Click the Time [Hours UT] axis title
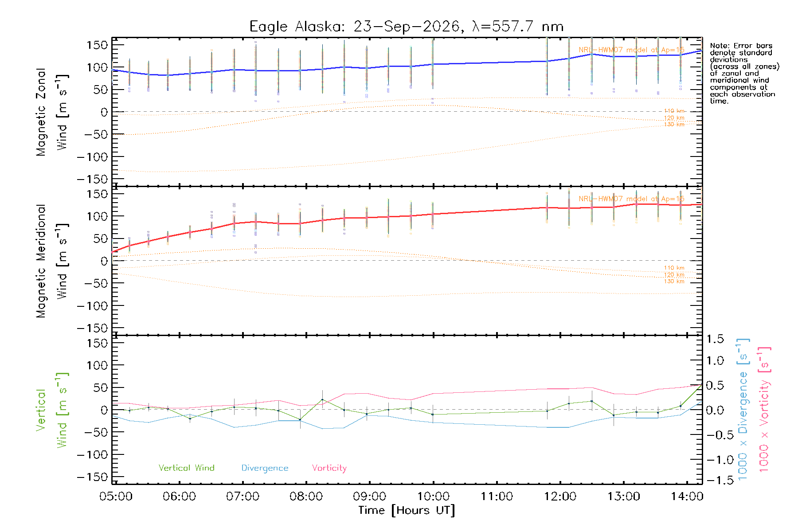The height and width of the screenshot is (532, 798). pos(407,510)
